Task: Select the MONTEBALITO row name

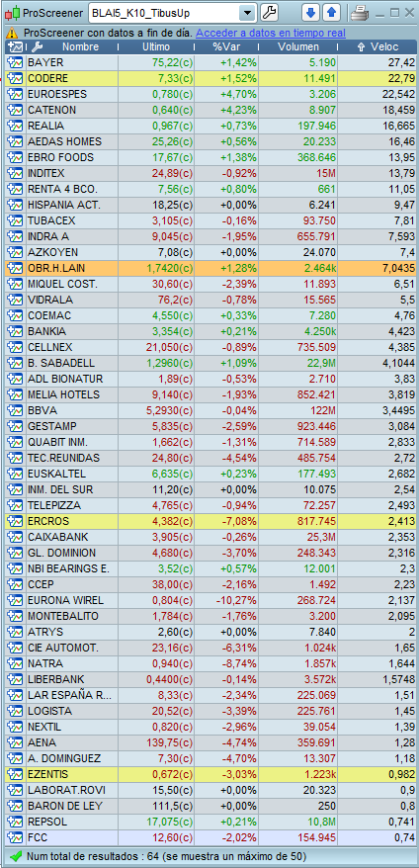Action: 63,616
